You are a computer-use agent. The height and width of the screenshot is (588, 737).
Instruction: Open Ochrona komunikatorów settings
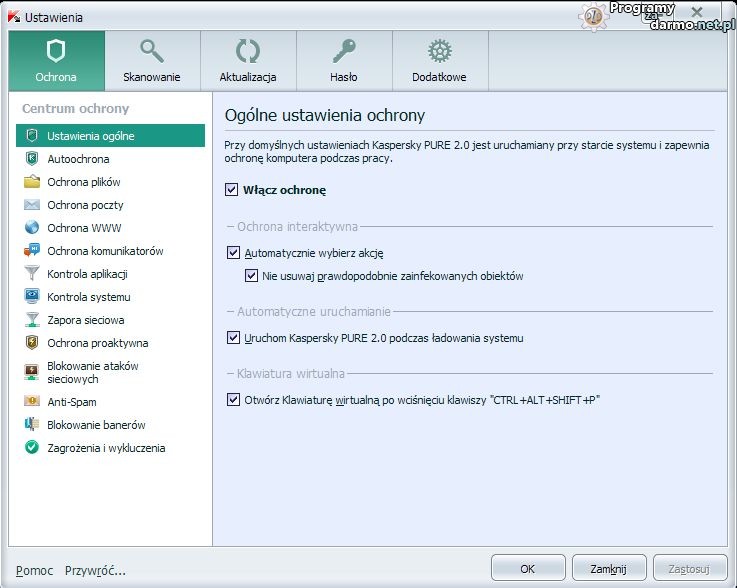coord(110,251)
